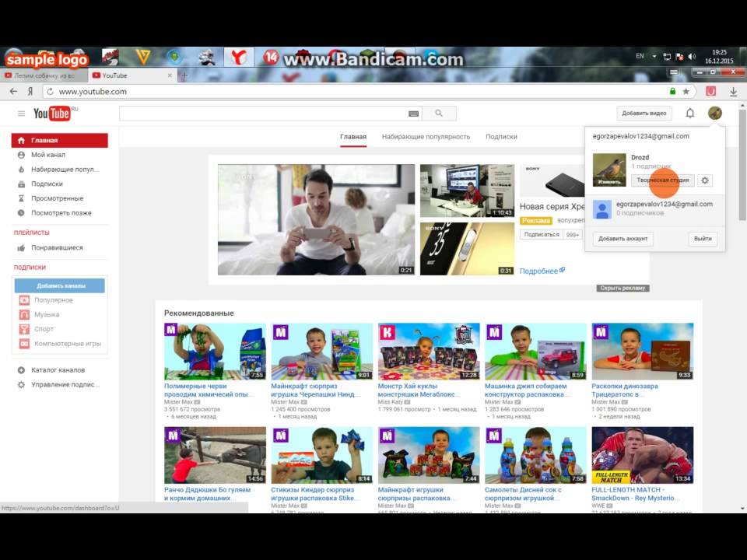Click the Плейлисты section heading
The image size is (747, 560).
pos(31,233)
